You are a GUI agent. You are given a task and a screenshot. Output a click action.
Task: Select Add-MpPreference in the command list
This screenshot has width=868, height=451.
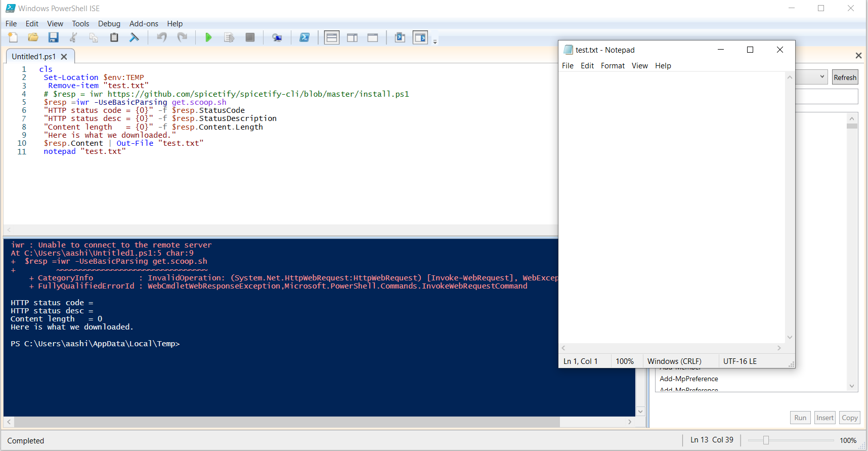(689, 379)
